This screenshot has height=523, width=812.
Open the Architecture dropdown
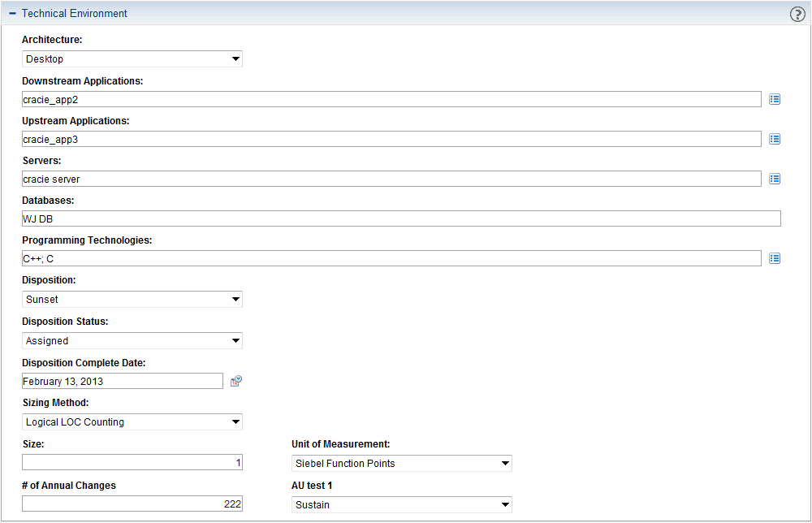tap(132, 59)
